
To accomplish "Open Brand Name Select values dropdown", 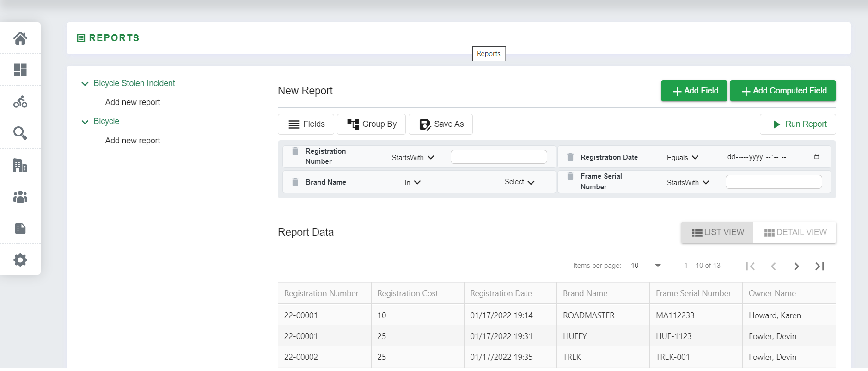I will 520,182.
